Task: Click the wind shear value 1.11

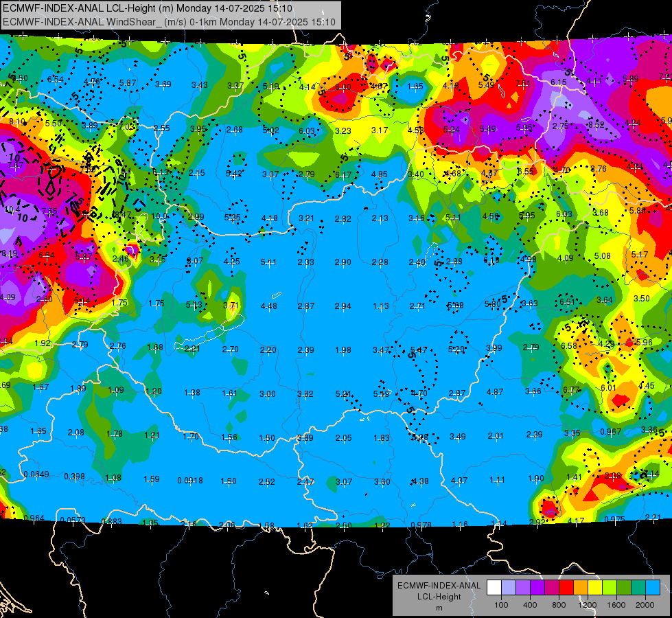Action: pyautogui.click(x=497, y=480)
